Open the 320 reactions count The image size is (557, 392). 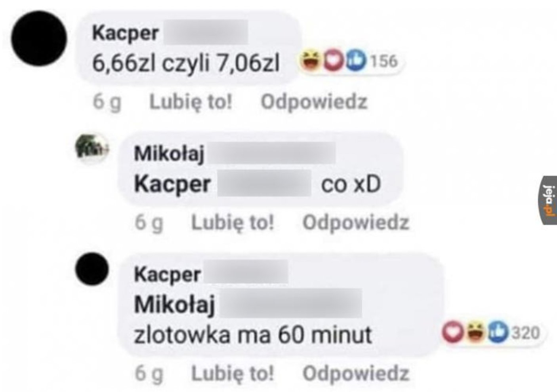(x=526, y=333)
